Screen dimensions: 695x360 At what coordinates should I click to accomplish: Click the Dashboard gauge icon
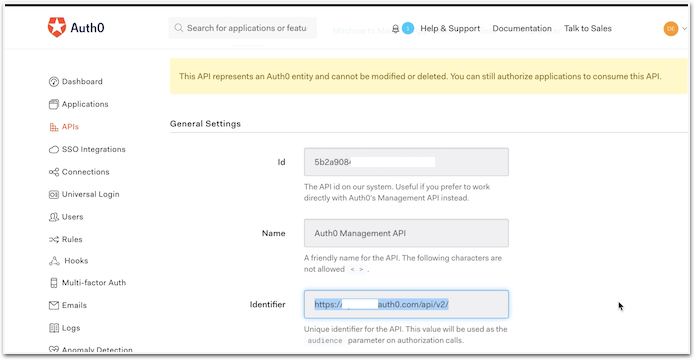(x=54, y=82)
